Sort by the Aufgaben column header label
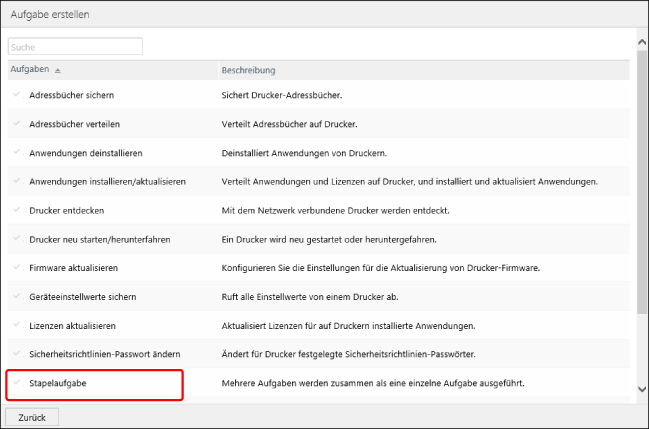Image resolution: width=649 pixels, height=429 pixels. coord(29,71)
